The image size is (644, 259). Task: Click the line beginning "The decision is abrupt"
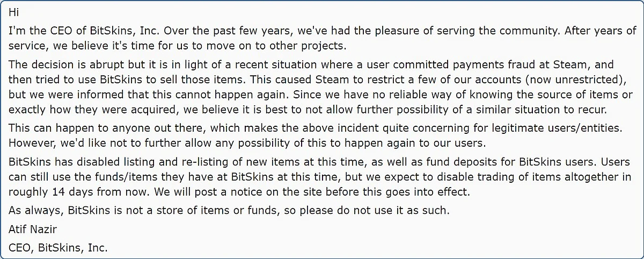(x=311, y=65)
